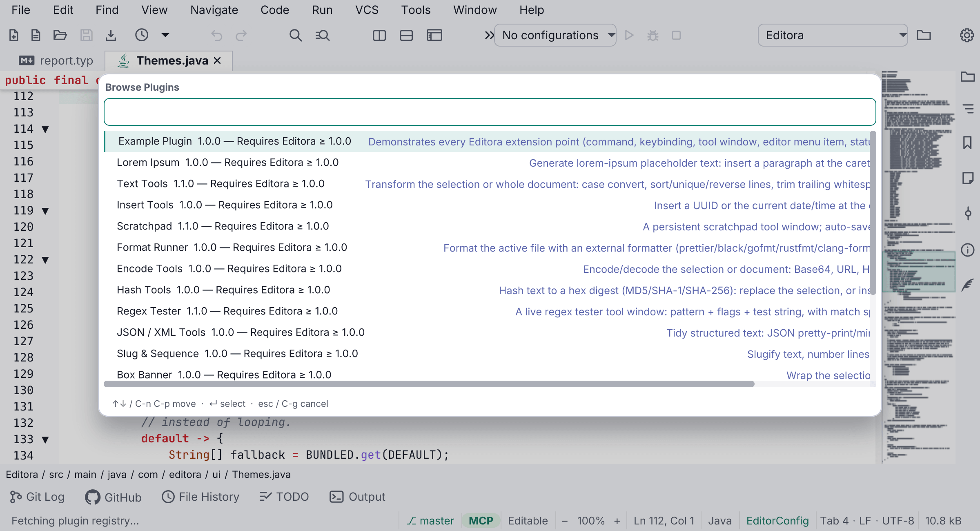Open the settings gear icon
980x531 pixels.
(x=967, y=36)
